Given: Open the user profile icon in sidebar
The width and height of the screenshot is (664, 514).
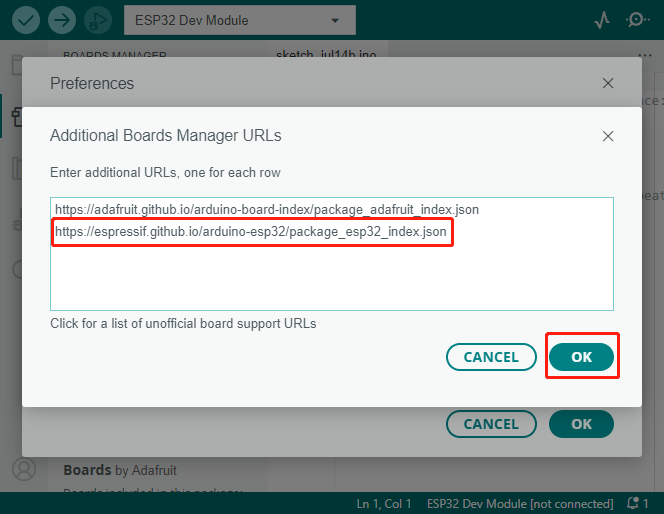Looking at the screenshot, I should point(24,469).
